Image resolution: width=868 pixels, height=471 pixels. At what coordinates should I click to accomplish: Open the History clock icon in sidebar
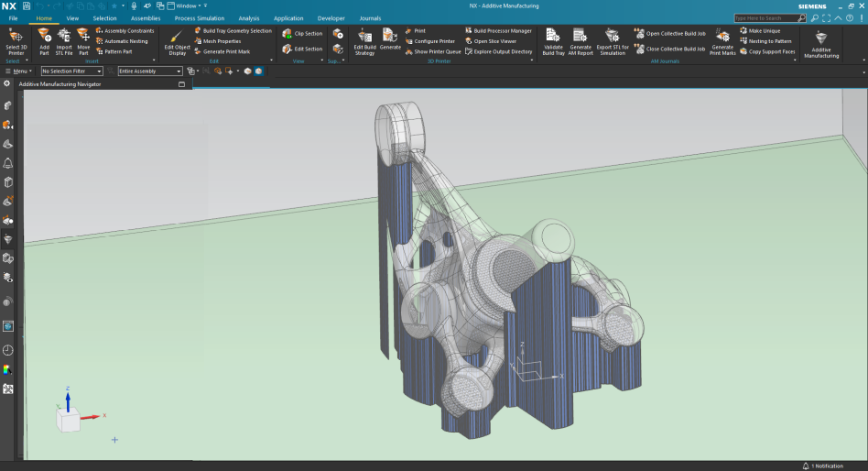click(x=8, y=350)
